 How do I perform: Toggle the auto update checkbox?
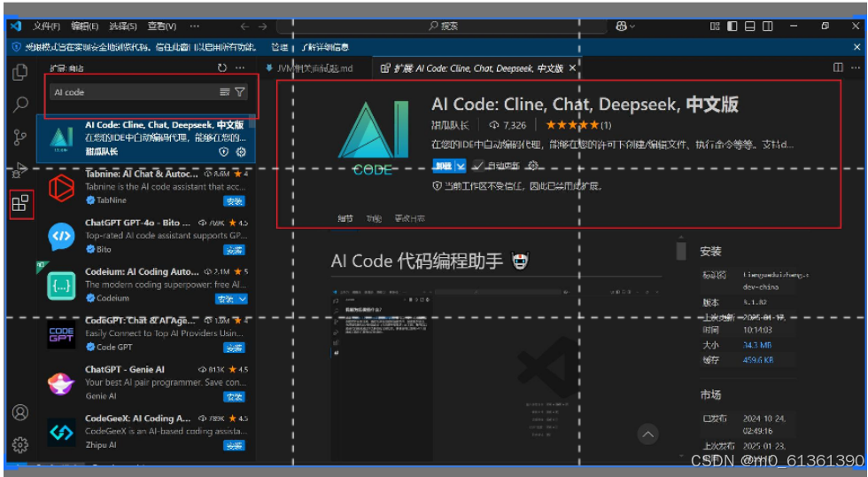pyautogui.click(x=478, y=165)
